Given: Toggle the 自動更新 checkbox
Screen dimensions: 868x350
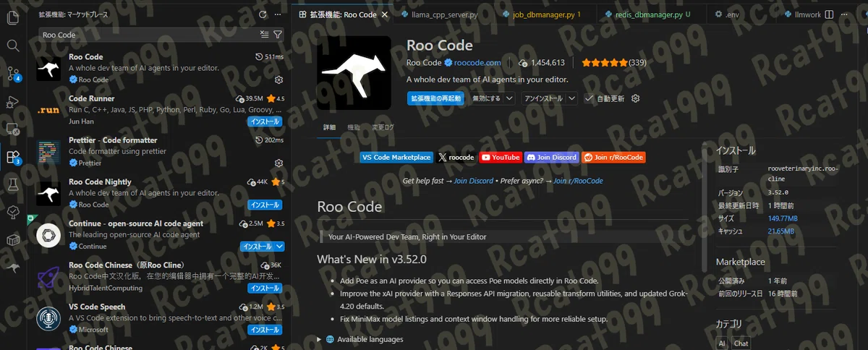Looking at the screenshot, I should (590, 98).
